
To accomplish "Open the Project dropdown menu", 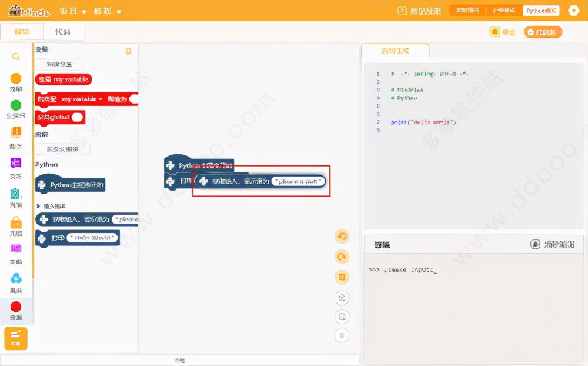I will point(73,11).
